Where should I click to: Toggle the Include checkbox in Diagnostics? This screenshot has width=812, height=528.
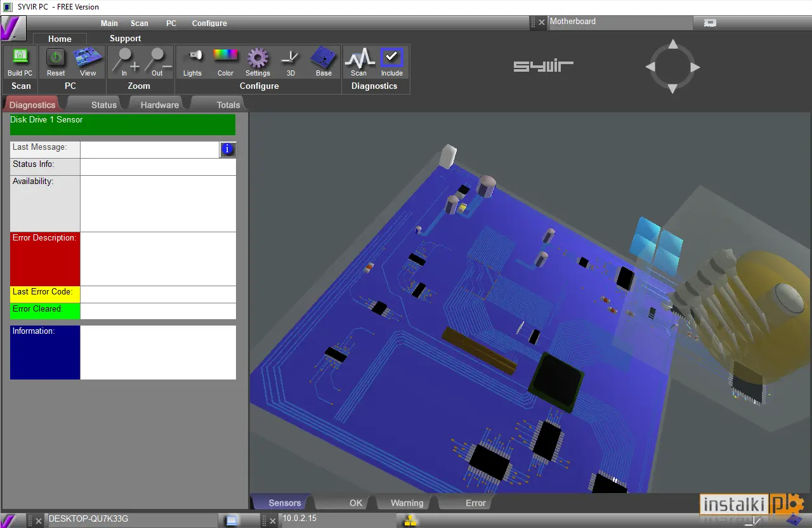(392, 57)
